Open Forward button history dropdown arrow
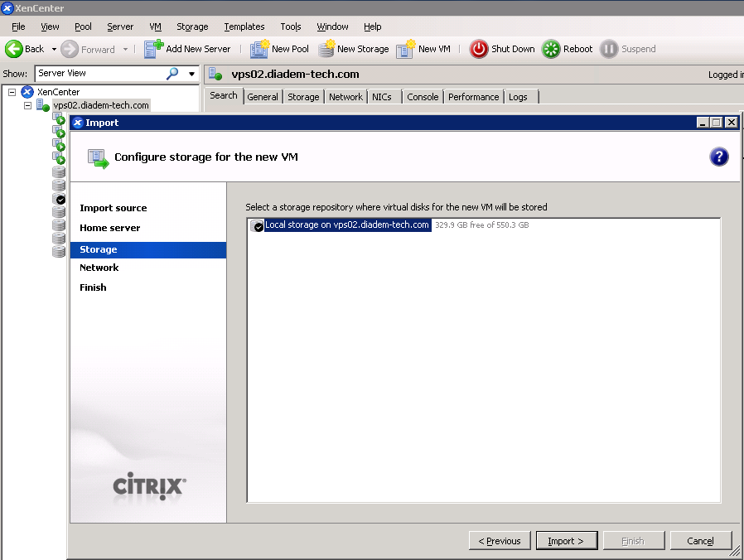The height and width of the screenshot is (560, 744). 125,50
